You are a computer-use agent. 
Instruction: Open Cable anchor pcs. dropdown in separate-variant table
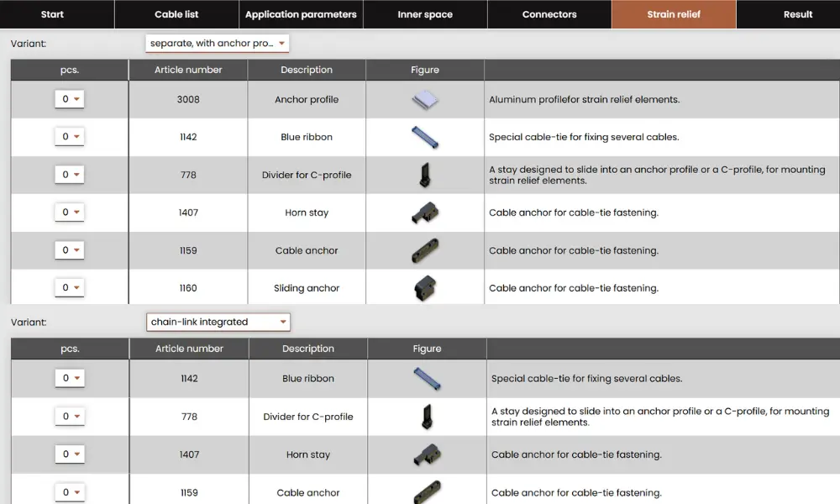69,250
